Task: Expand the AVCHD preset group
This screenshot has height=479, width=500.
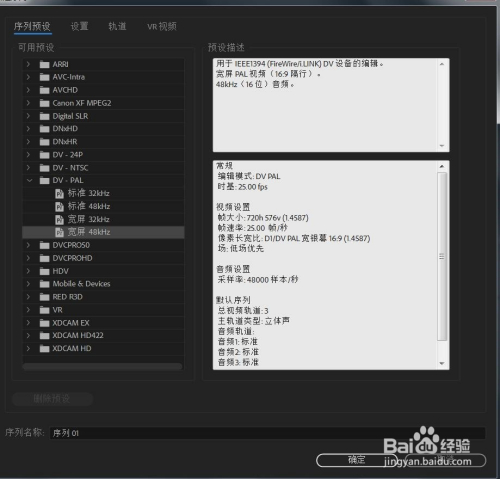Action: [x=28, y=90]
